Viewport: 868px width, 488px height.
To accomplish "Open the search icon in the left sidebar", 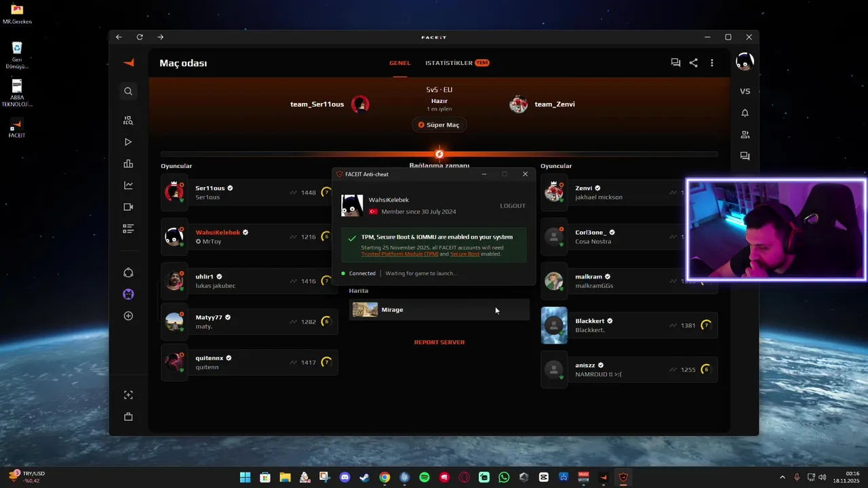I will [128, 91].
